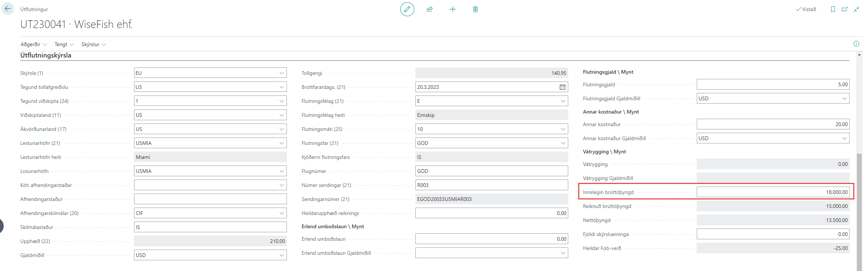Open the Skýrslur menu
The width and height of the screenshot is (868, 271).
click(94, 44)
